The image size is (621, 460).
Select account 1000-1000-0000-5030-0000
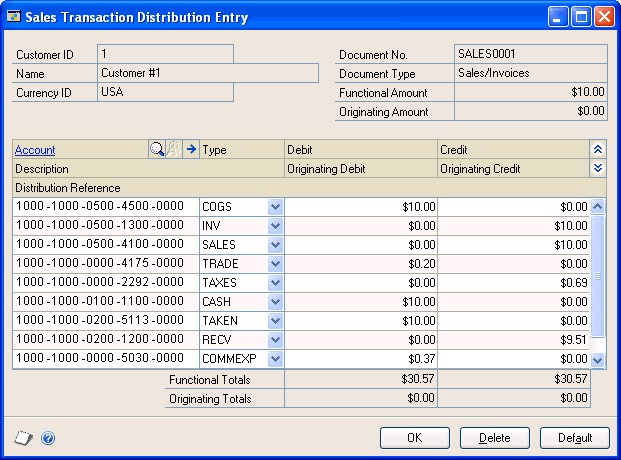click(x=106, y=359)
